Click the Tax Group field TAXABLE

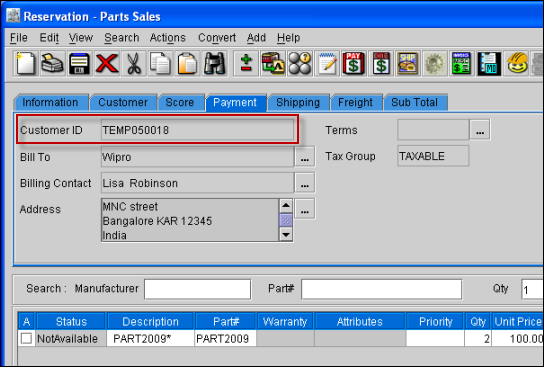pos(433,156)
